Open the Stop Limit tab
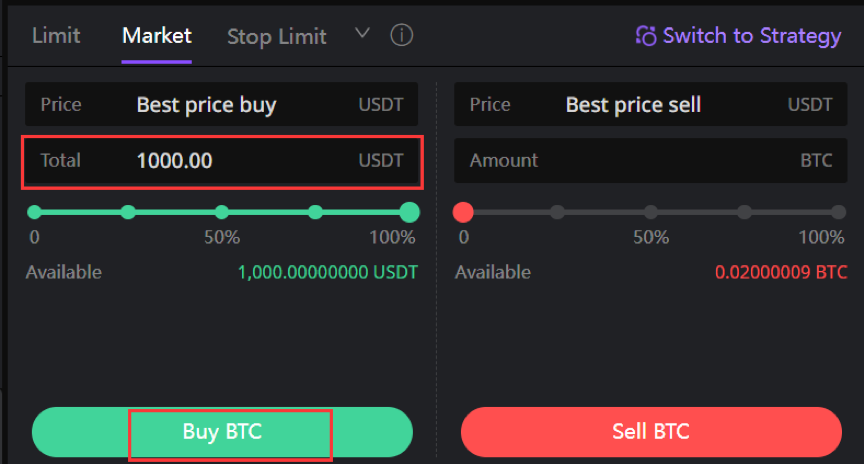The image size is (864, 464). click(277, 37)
